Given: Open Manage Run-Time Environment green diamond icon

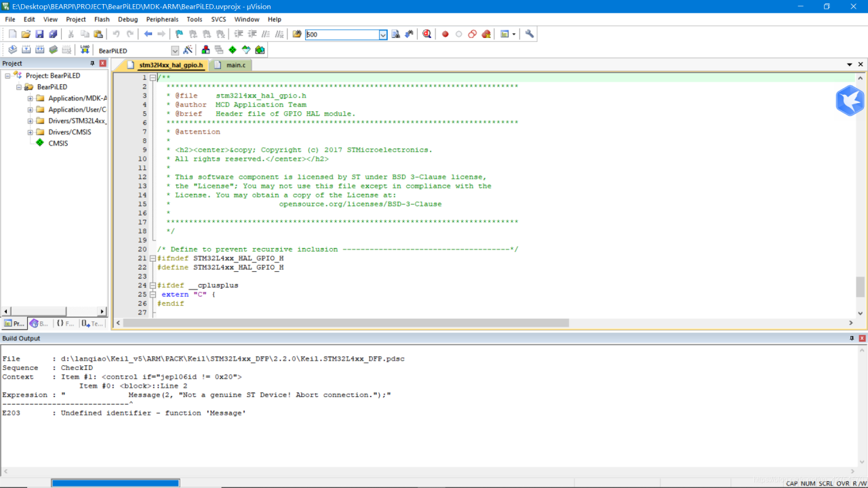Looking at the screenshot, I should (x=233, y=50).
